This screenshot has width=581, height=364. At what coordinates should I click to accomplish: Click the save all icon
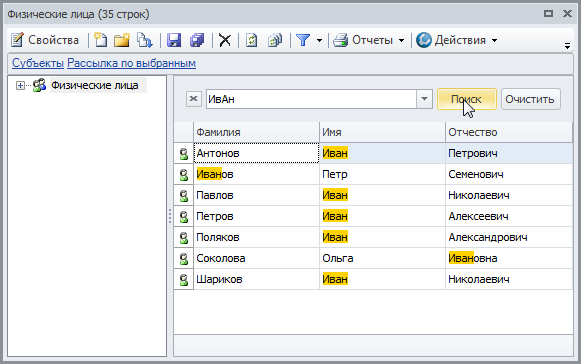click(x=197, y=40)
